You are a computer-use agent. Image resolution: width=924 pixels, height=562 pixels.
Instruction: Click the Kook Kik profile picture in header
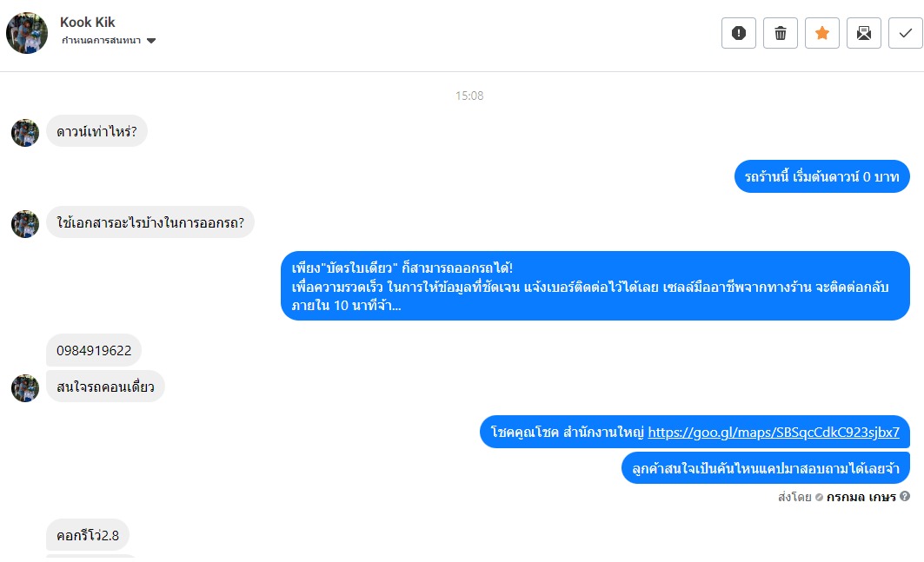[27, 33]
